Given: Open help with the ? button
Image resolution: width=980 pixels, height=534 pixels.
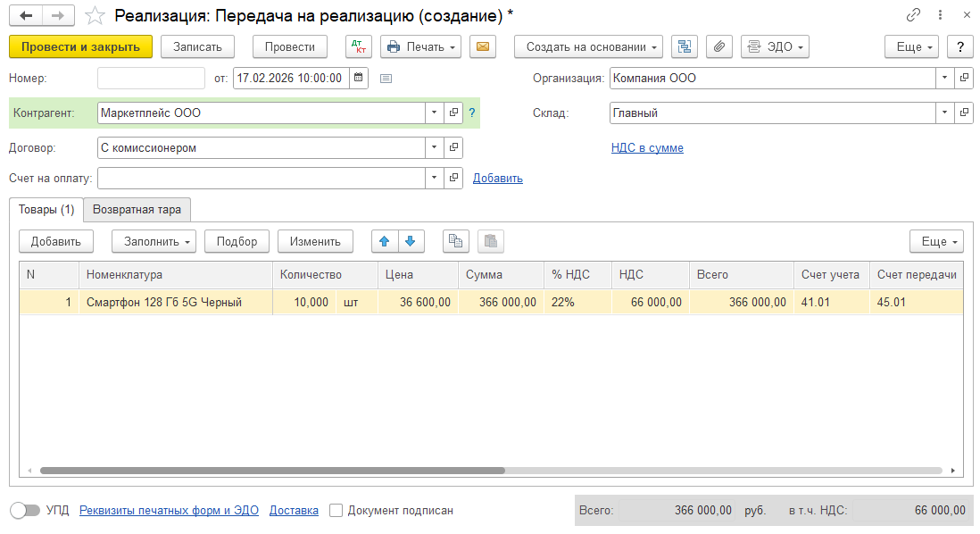Looking at the screenshot, I should point(960,47).
